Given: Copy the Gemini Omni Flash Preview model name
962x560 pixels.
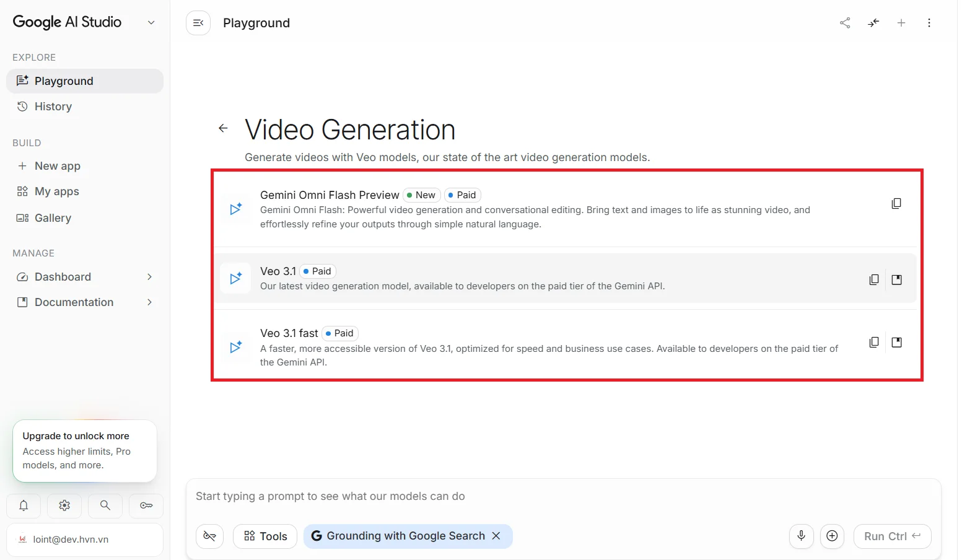Looking at the screenshot, I should [x=896, y=203].
